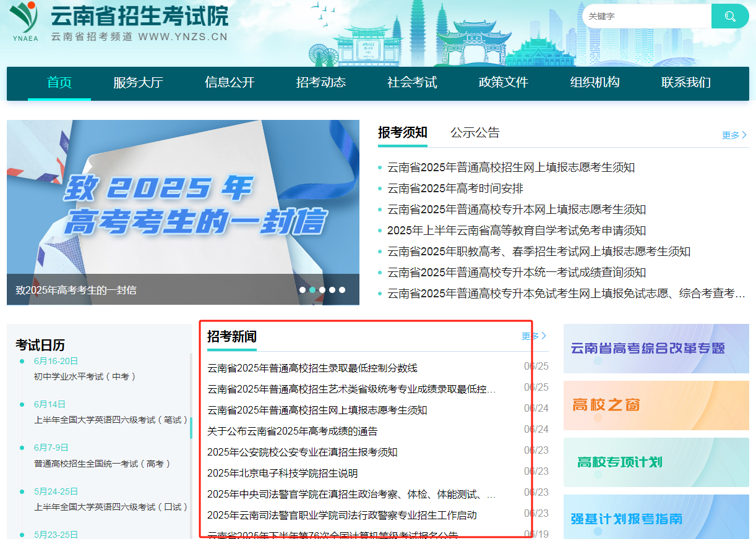Open the 服务大厅 menu
756x539 pixels.
click(138, 82)
